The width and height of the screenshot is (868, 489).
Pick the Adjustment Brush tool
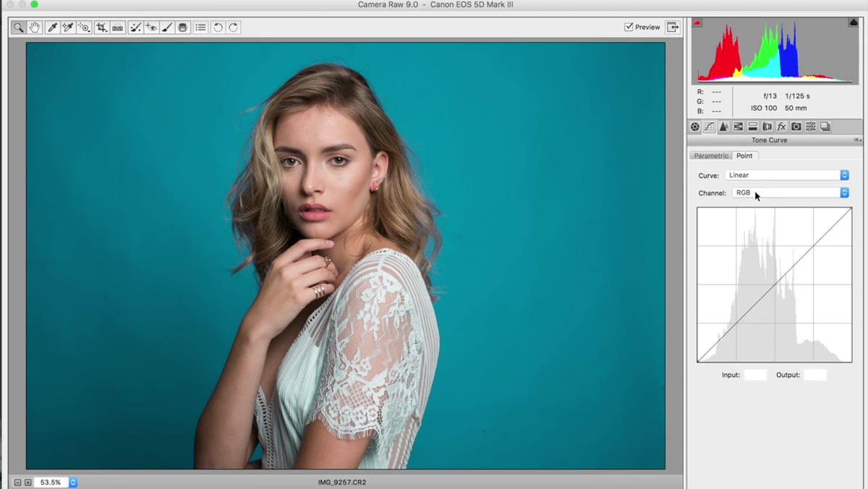coord(167,27)
